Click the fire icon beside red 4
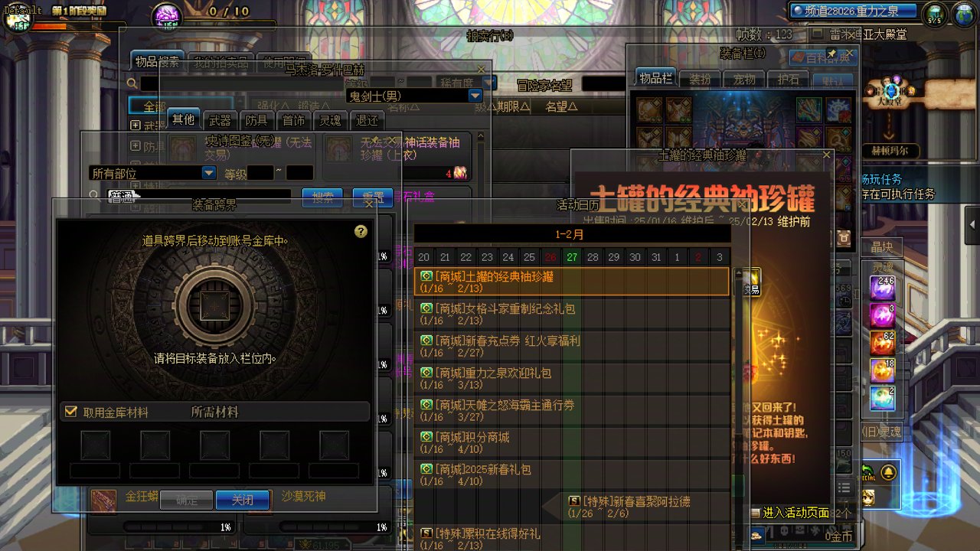980x551 pixels. point(459,173)
